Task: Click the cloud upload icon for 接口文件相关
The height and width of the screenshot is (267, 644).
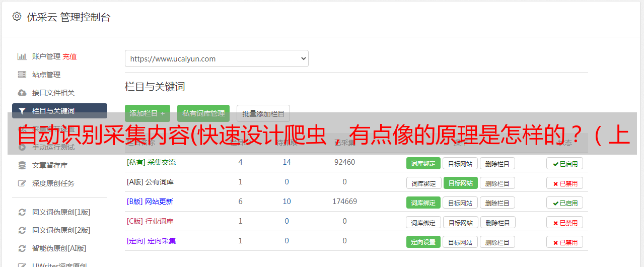Action: [22, 93]
